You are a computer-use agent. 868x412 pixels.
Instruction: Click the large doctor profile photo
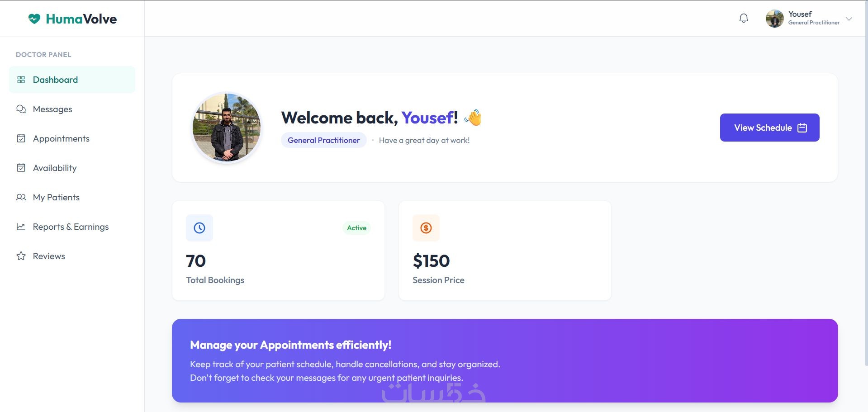point(227,128)
